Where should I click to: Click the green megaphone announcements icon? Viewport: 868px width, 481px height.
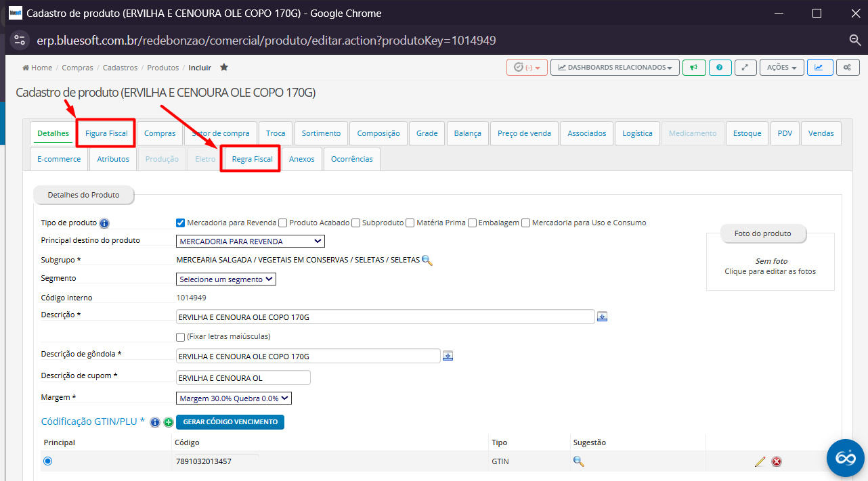tap(693, 68)
